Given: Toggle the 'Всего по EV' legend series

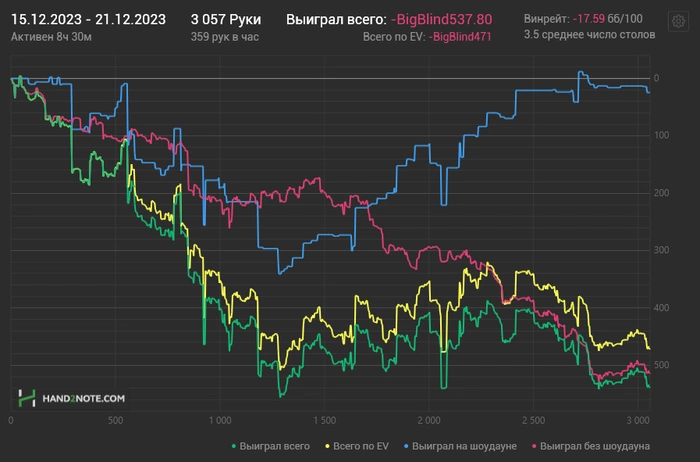Looking at the screenshot, I should [x=357, y=446].
